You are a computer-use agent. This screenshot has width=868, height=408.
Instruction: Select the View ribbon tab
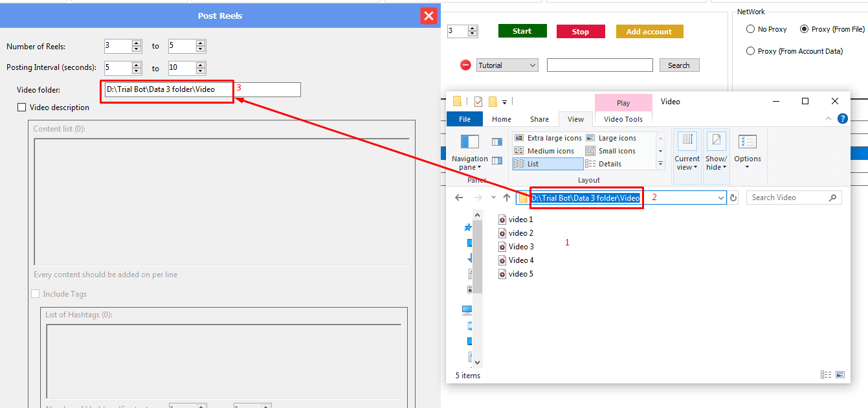click(575, 119)
